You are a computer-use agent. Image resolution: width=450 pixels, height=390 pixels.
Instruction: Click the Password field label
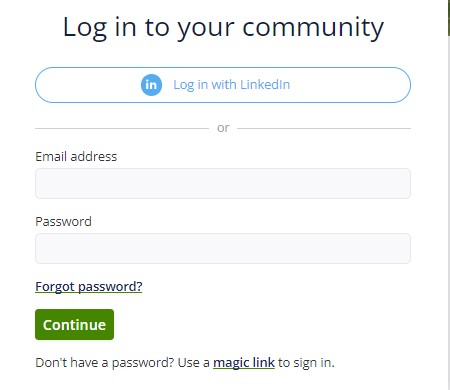coord(63,222)
